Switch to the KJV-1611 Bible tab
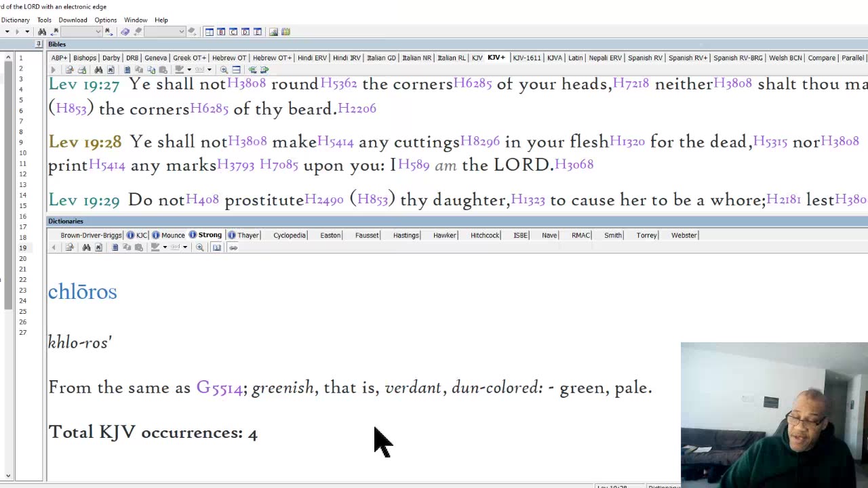This screenshot has width=868, height=488. tap(526, 58)
